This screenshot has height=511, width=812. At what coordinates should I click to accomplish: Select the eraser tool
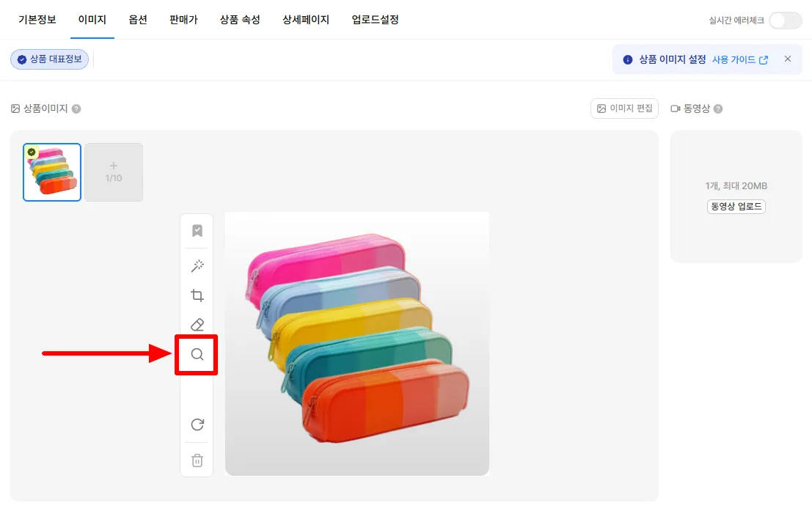coord(197,325)
